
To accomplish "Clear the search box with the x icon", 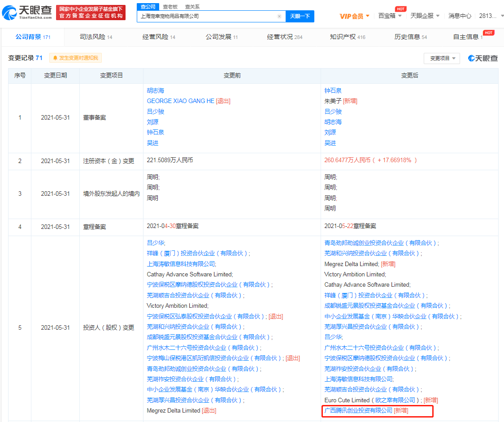I will 279,17.
